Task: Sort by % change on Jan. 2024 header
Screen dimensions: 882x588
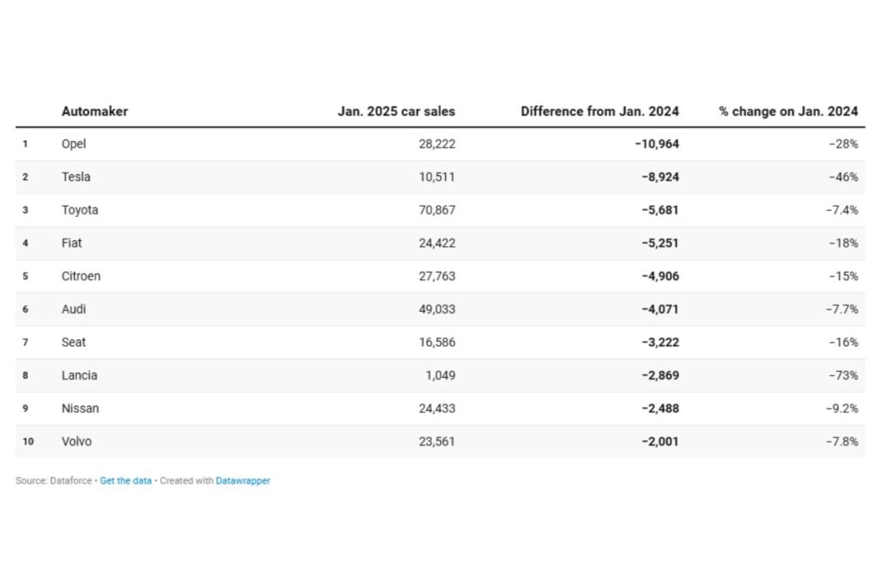Action: (789, 111)
